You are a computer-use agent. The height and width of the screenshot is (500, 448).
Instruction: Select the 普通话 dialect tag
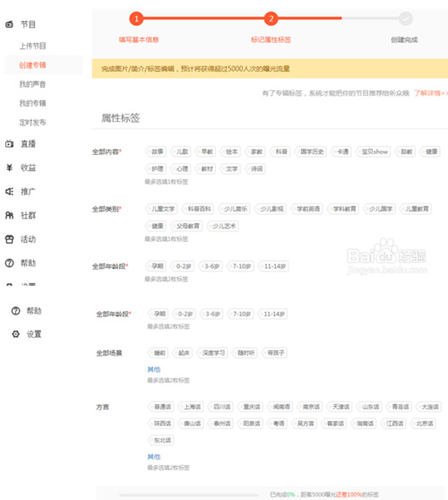coord(161,407)
